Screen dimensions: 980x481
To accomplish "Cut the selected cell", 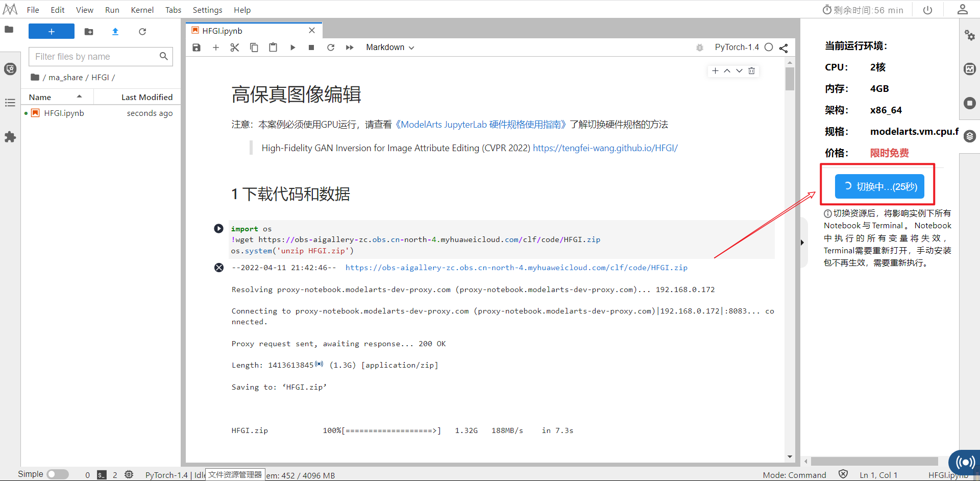I will point(235,47).
